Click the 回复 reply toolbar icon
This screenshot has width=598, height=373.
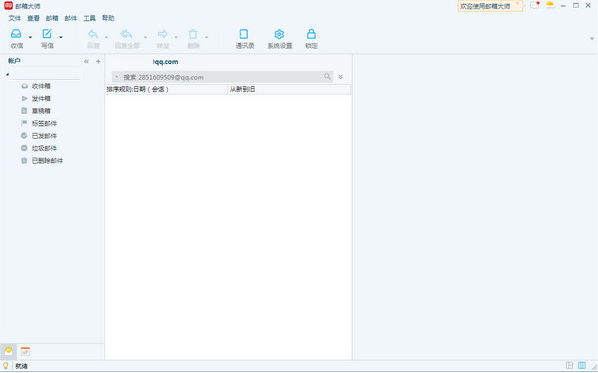click(x=93, y=34)
